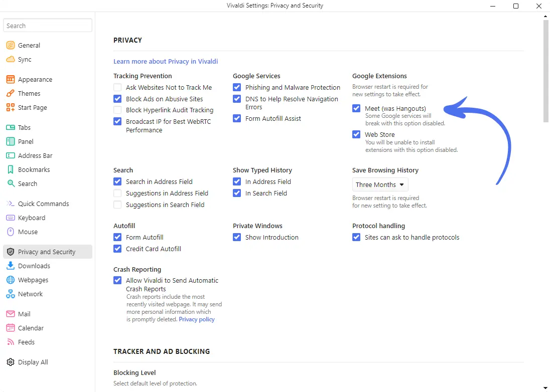Open the Sync cloud icon
Viewport: 550px width, 392px height.
click(10, 59)
